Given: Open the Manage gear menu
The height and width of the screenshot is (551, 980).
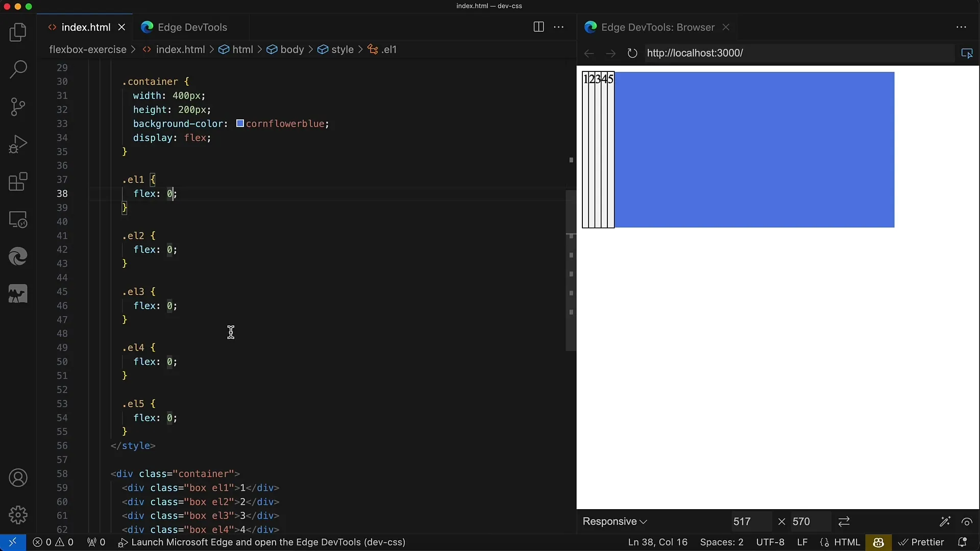Looking at the screenshot, I should coord(18,515).
